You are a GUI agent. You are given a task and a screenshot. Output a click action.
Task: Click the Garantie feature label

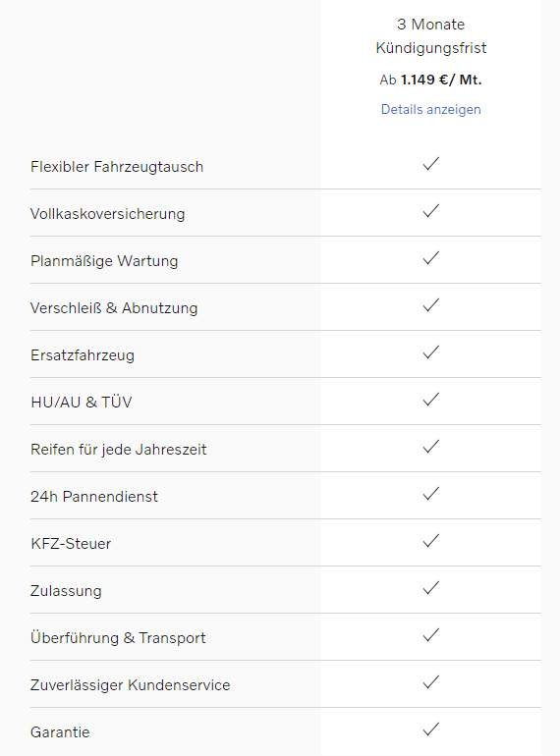point(60,732)
